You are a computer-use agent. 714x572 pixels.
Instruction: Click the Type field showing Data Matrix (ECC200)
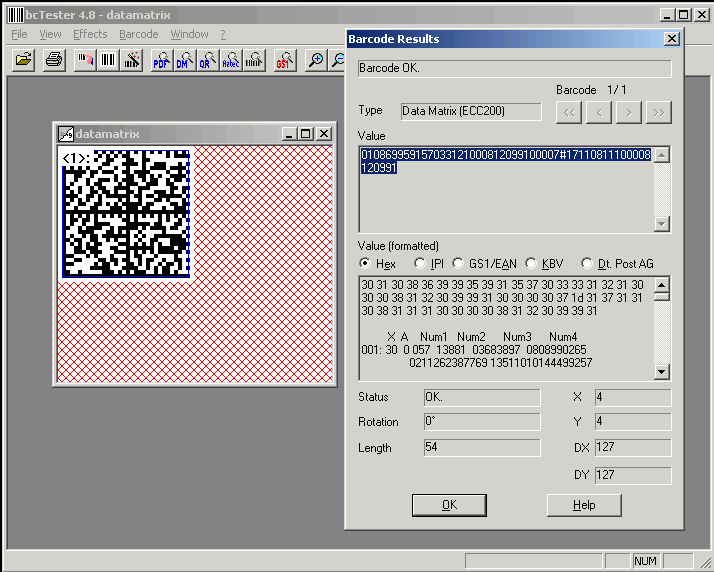point(471,111)
